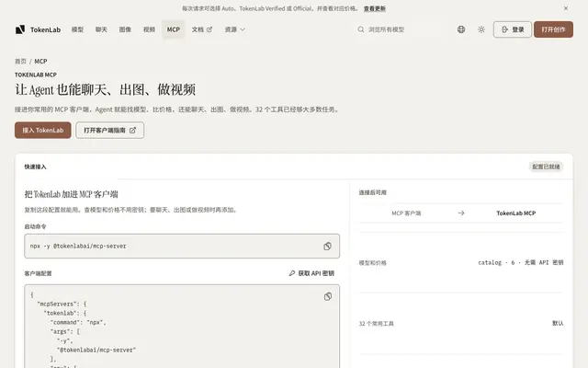Viewport: 588px width, 368px height.
Task: Click the TokenLab MCP label
Action: tap(516, 213)
